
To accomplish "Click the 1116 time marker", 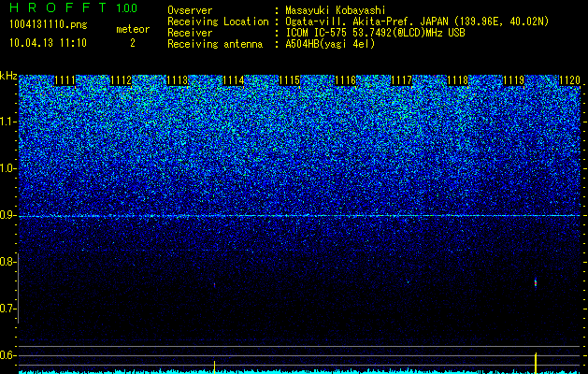I will (x=345, y=80).
